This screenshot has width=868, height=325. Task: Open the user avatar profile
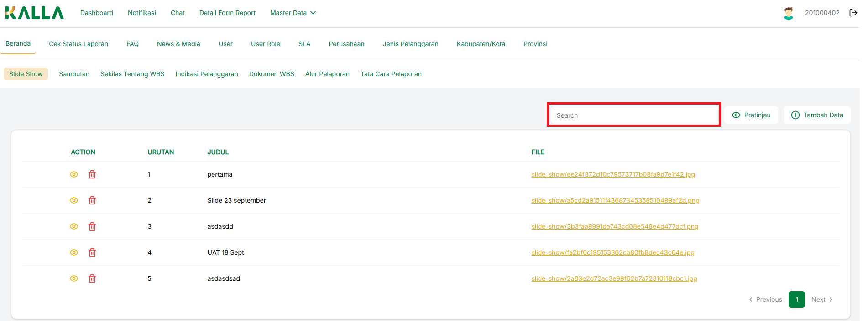788,13
